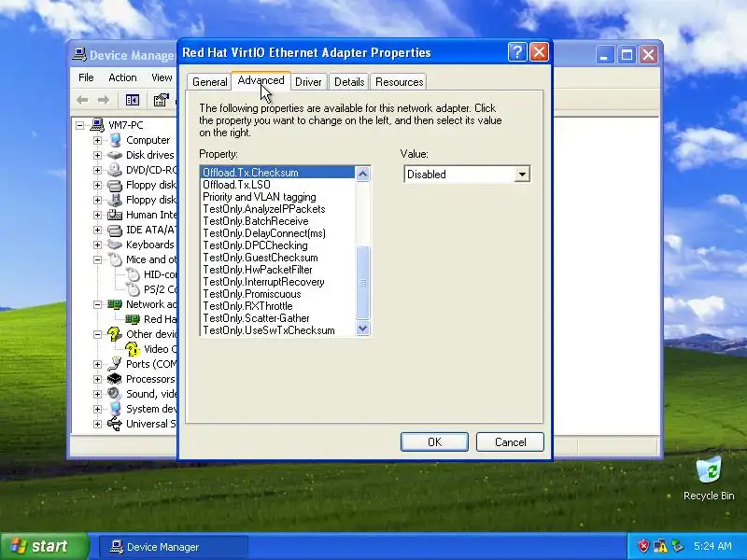The width and height of the screenshot is (747, 560).
Task: Click the System devices icon
Action: click(x=115, y=409)
